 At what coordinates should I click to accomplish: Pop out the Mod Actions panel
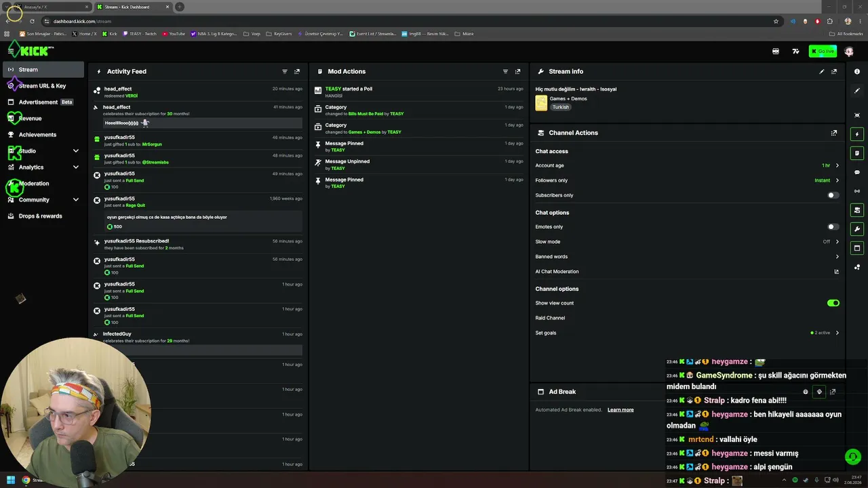[x=517, y=71]
